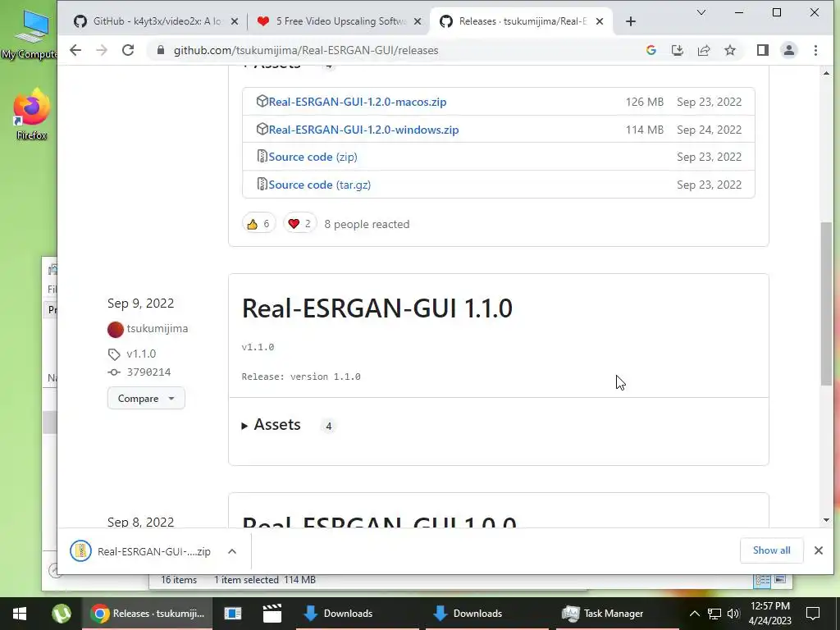The image size is (840, 630).
Task: Click the page scrollbar thumb
Action: tap(826, 304)
